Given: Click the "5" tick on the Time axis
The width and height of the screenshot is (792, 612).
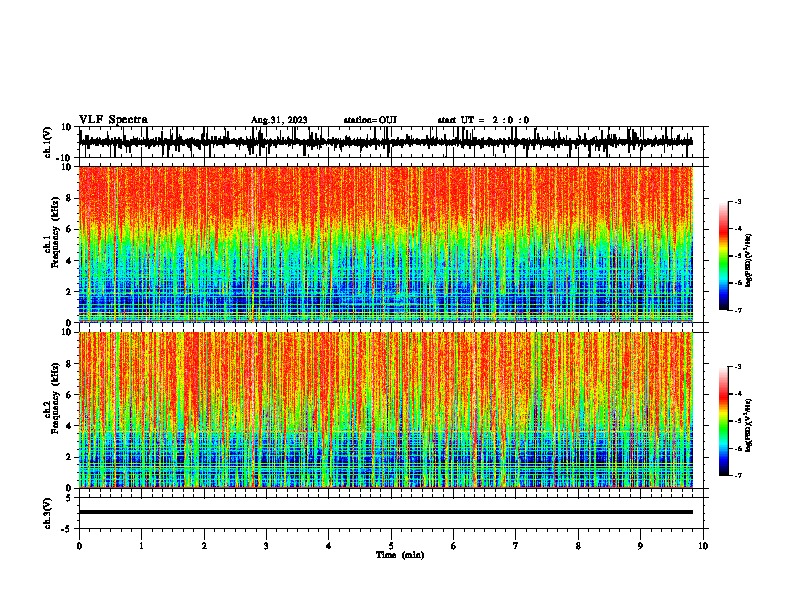Looking at the screenshot, I should click(391, 546).
